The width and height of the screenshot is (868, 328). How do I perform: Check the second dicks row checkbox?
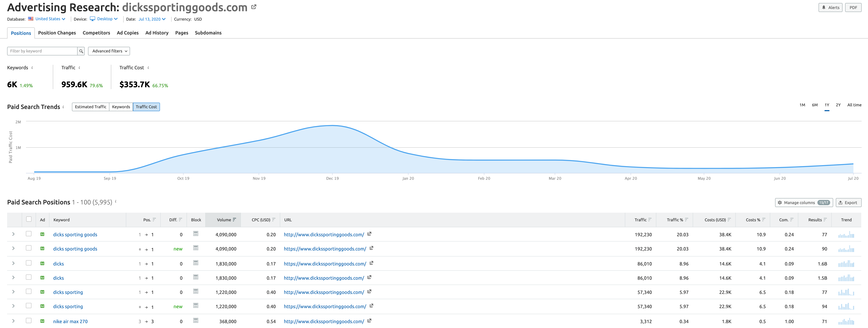click(29, 277)
